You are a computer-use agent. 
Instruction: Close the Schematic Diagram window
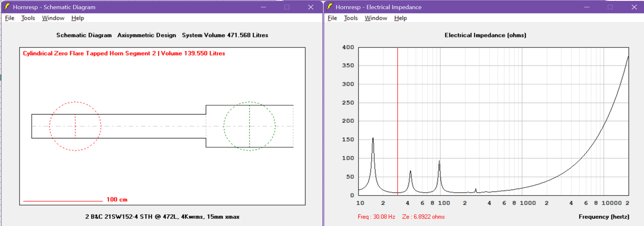coord(310,7)
